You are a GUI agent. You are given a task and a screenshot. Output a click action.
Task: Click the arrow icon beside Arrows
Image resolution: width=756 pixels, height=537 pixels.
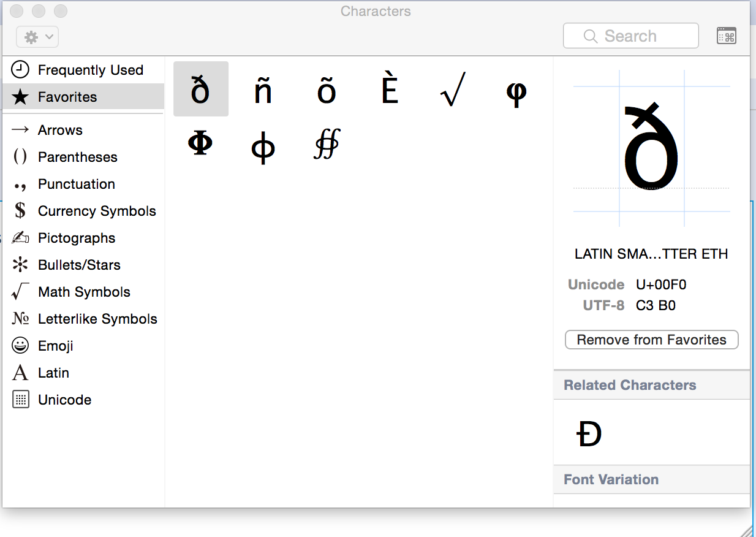pyautogui.click(x=20, y=130)
